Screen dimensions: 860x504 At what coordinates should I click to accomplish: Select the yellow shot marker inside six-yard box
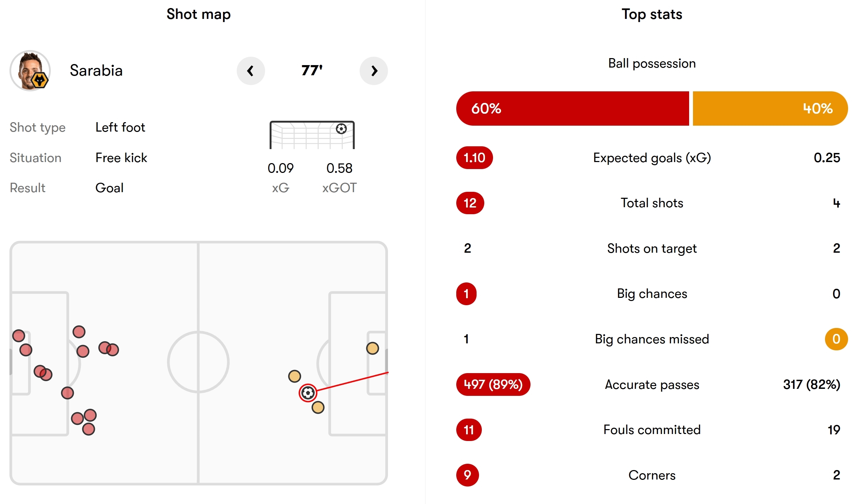[373, 348]
